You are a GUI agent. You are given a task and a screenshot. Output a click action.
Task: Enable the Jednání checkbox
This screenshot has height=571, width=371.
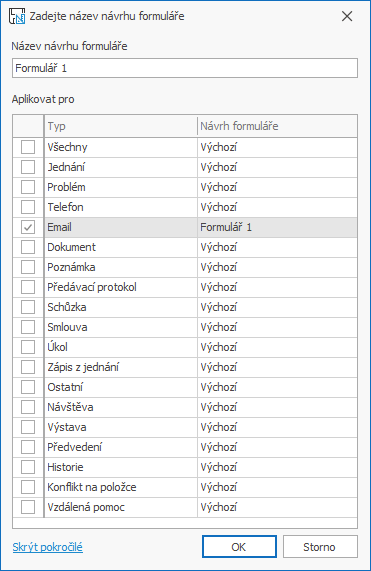(x=28, y=168)
